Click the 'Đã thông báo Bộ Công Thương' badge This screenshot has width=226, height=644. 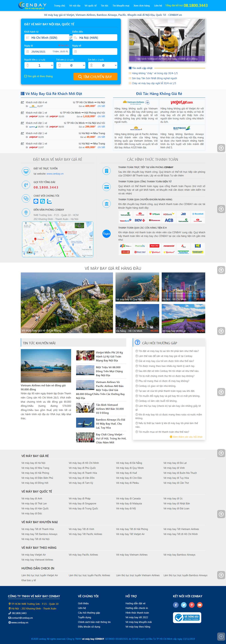point(187,618)
